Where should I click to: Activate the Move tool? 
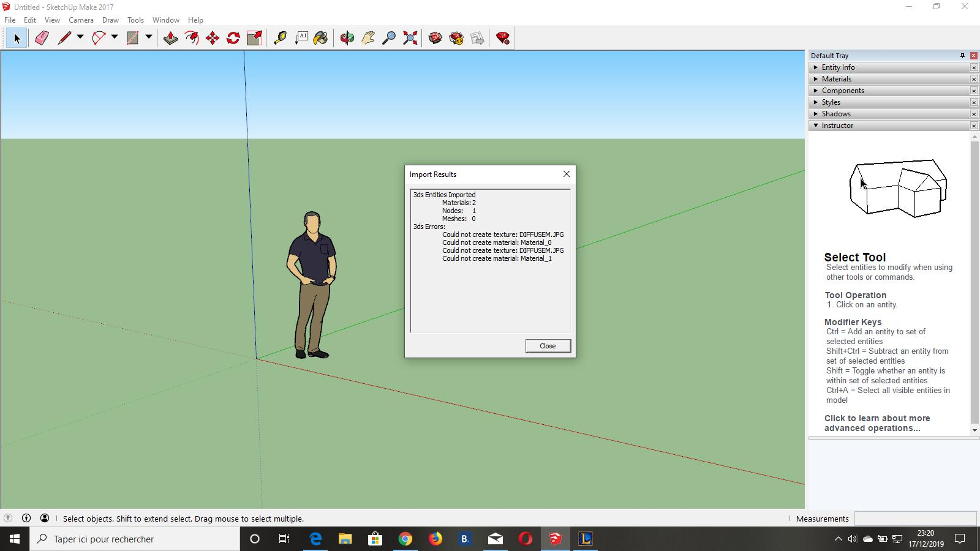213,38
